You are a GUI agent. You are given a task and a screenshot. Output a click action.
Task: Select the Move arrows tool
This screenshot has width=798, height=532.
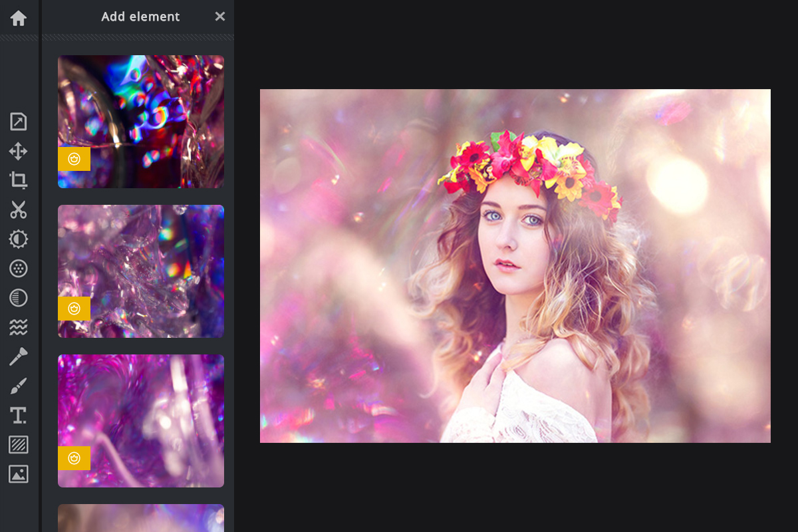19,151
